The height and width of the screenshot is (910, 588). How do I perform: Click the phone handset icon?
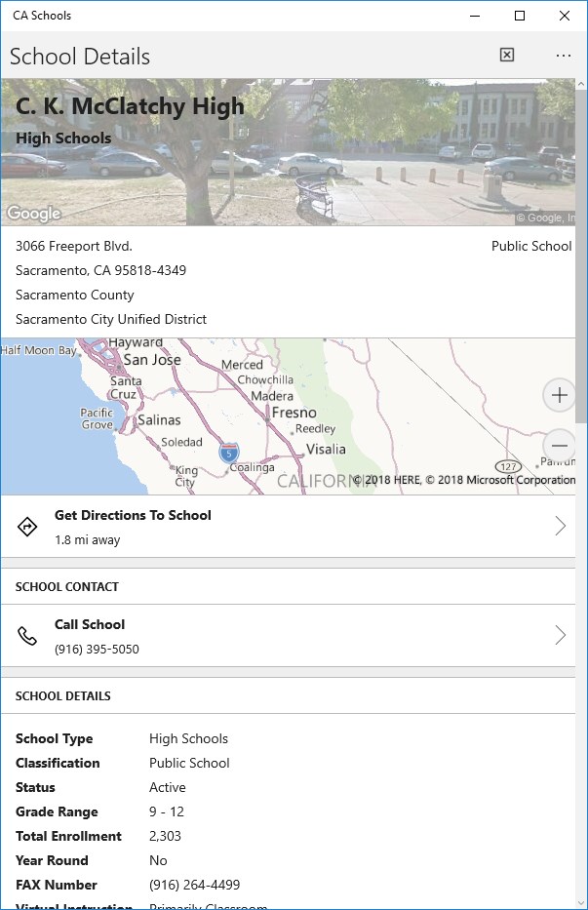click(x=27, y=636)
